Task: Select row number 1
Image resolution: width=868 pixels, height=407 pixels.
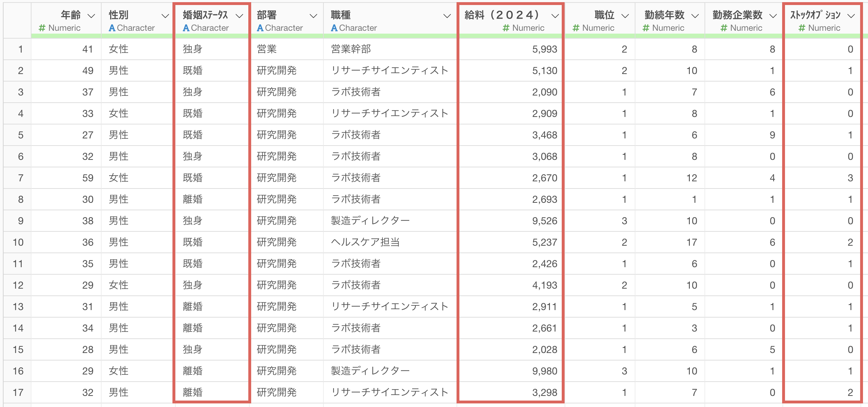Action: pyautogui.click(x=17, y=49)
